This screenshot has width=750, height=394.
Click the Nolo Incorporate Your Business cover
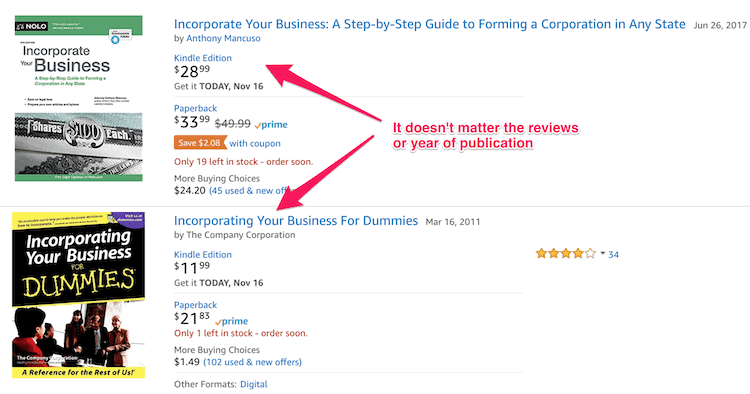pyautogui.click(x=78, y=98)
